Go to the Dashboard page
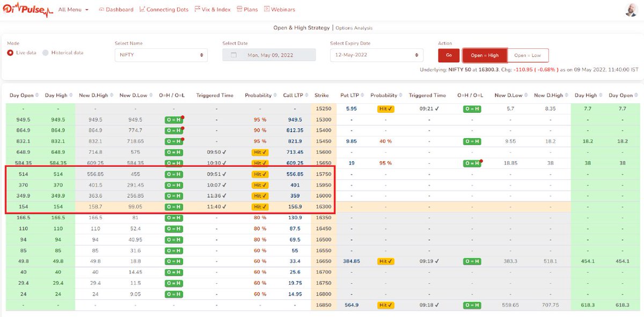 (116, 10)
